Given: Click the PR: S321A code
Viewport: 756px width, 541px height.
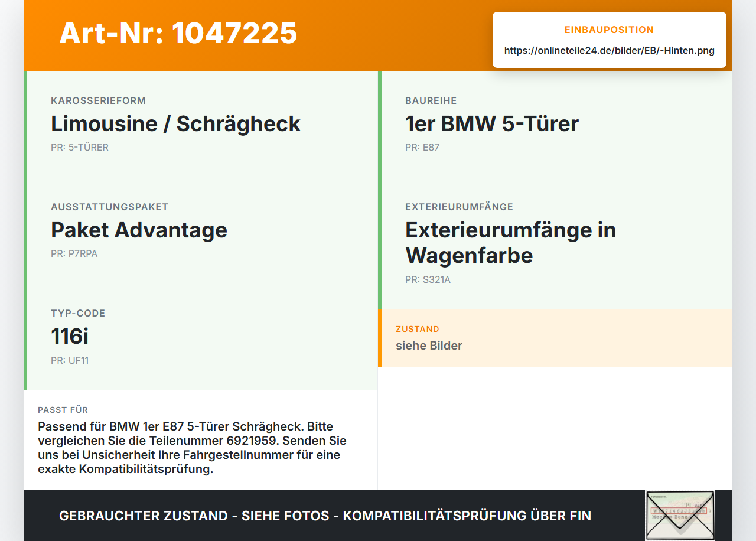Looking at the screenshot, I should 428,280.
